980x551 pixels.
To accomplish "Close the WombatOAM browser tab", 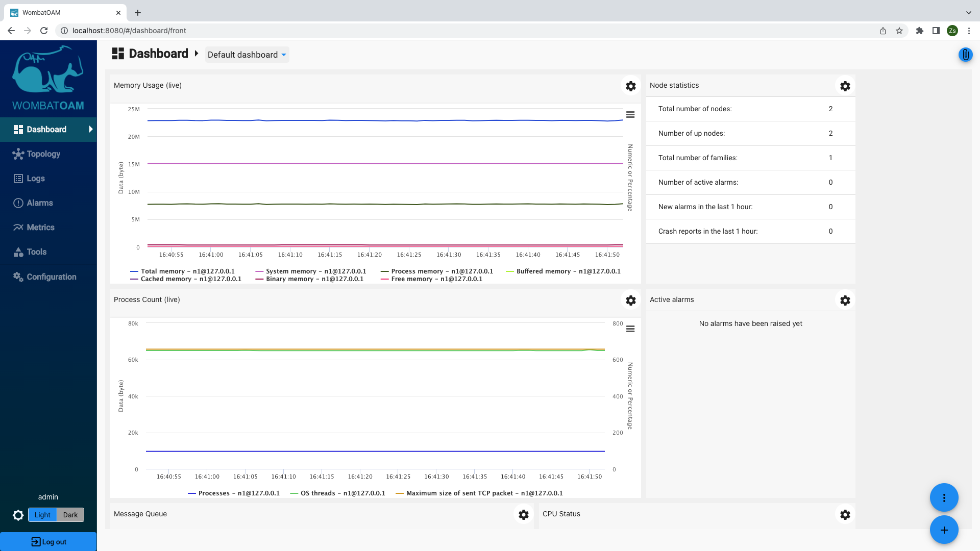I will [x=118, y=13].
